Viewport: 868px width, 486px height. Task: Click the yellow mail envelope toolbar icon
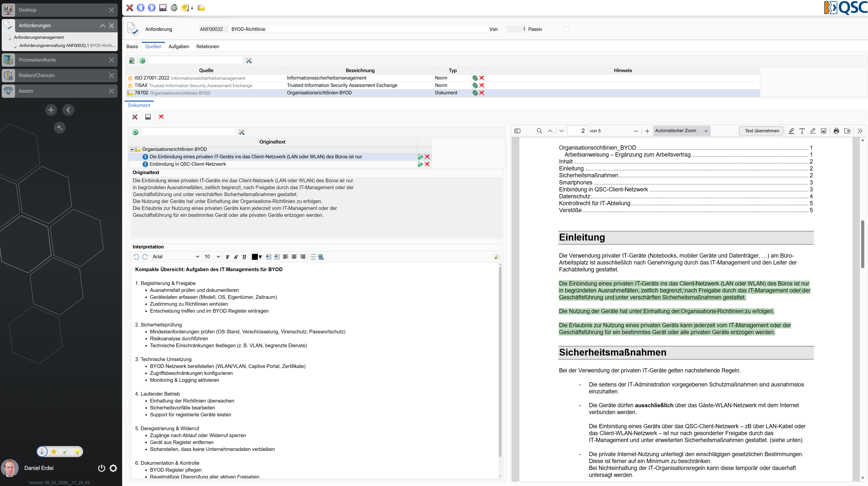click(185, 8)
